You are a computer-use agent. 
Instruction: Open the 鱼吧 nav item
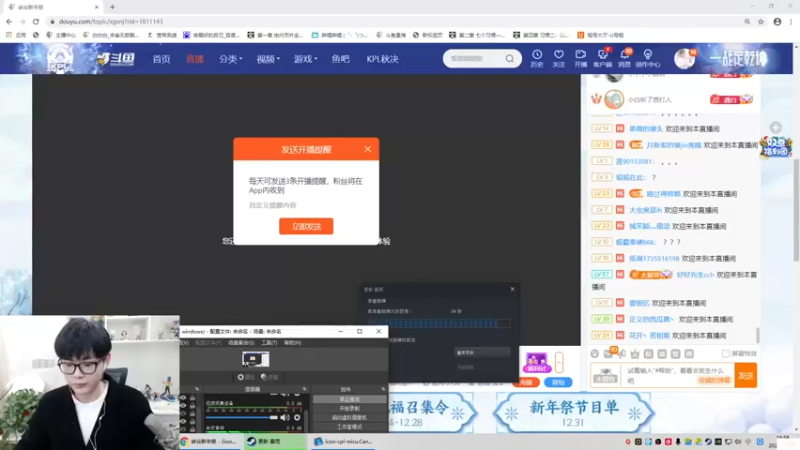click(x=340, y=59)
